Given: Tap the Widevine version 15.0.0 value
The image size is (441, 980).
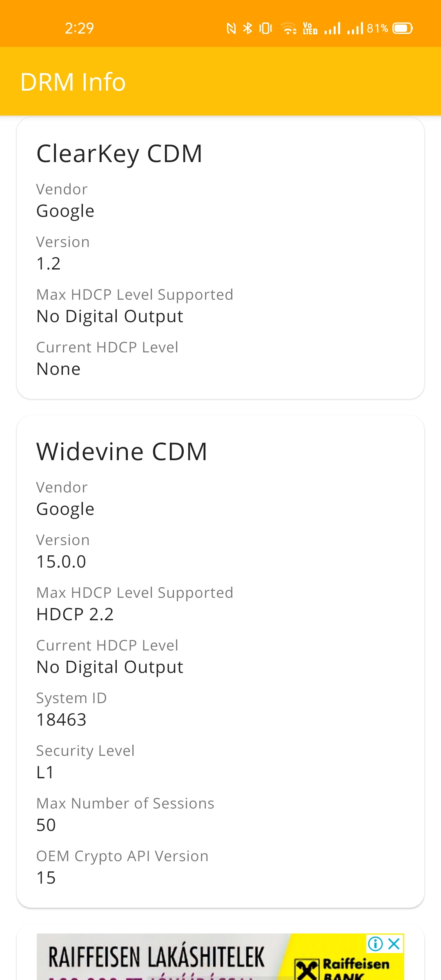Looking at the screenshot, I should [x=61, y=562].
